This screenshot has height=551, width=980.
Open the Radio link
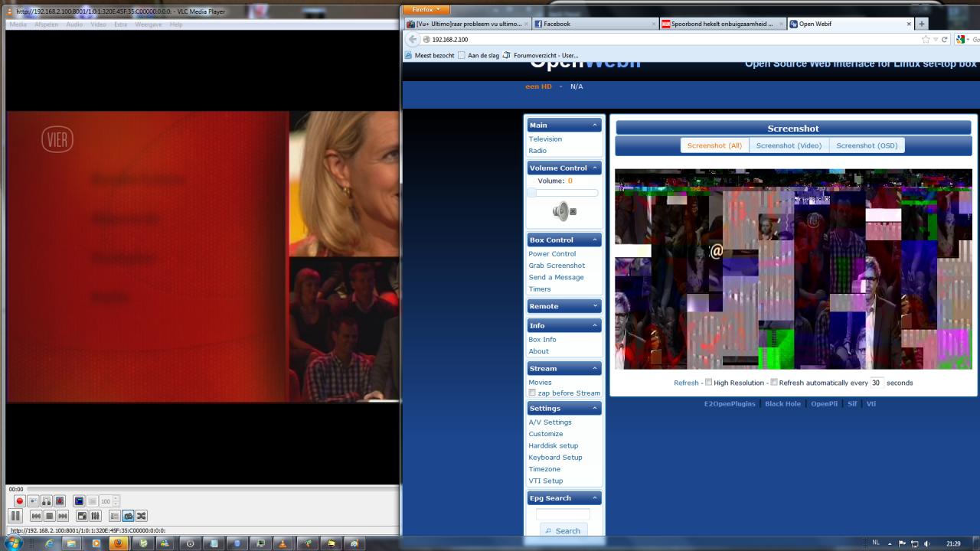537,151
